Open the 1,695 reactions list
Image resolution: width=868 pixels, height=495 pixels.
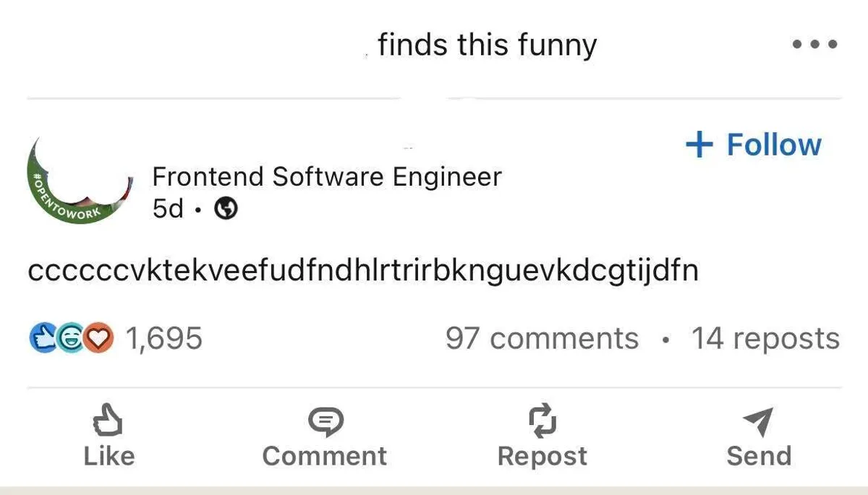(x=164, y=338)
